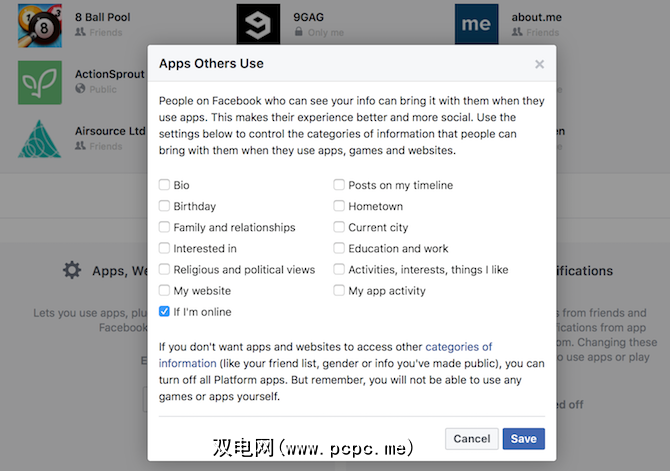This screenshot has height=471, width=670.
Task: Enable the Bio checkbox
Action: pyautogui.click(x=164, y=185)
